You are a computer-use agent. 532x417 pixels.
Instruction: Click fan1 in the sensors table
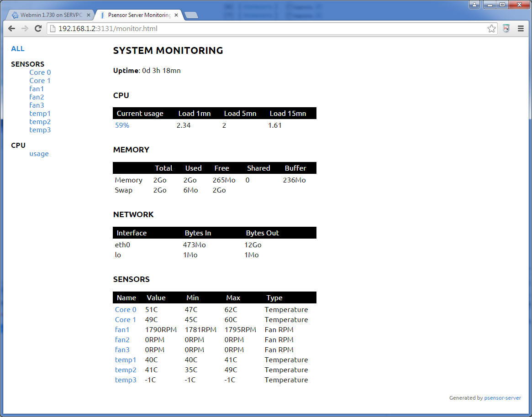(122, 329)
